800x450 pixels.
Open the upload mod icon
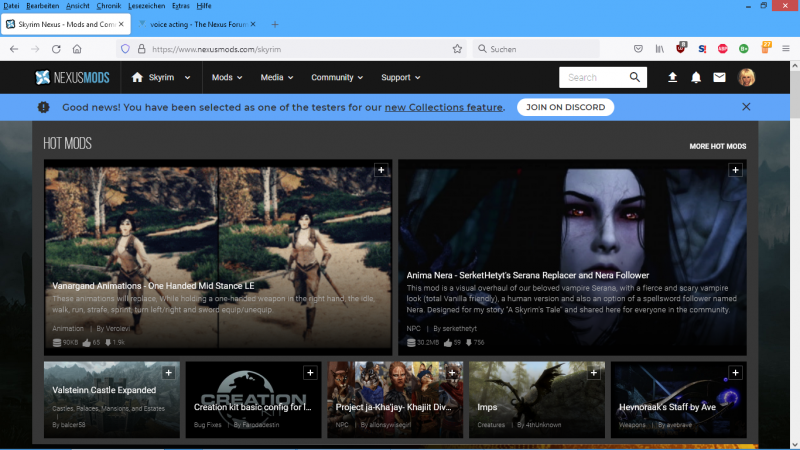(x=672, y=77)
